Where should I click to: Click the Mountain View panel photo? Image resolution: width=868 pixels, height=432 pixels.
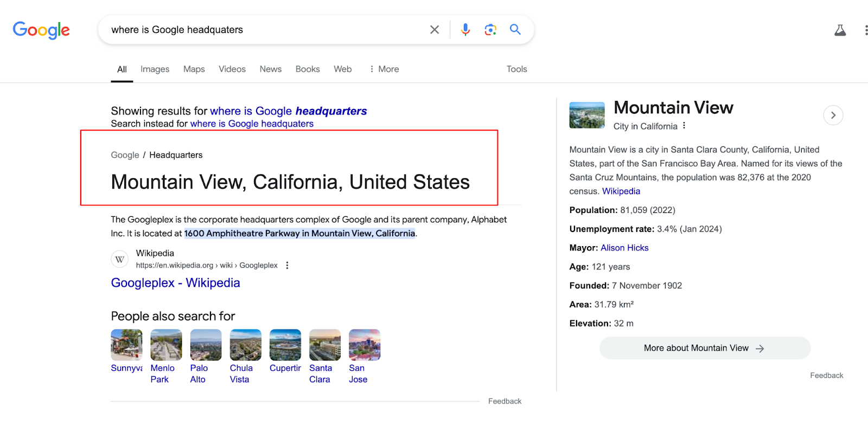pos(587,115)
